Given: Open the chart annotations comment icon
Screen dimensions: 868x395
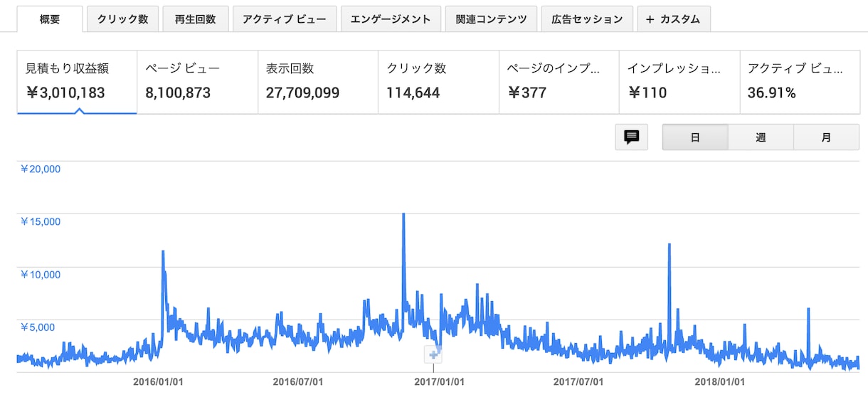Looking at the screenshot, I should point(632,137).
